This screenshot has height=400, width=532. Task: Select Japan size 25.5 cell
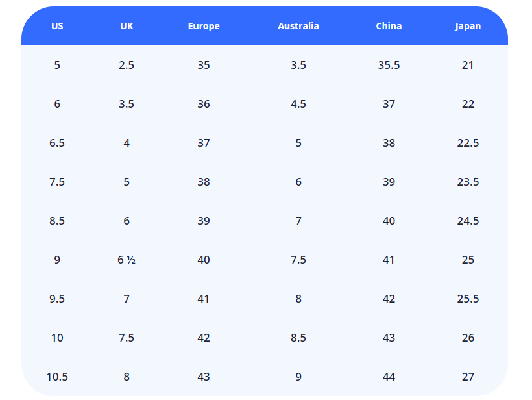468,299
